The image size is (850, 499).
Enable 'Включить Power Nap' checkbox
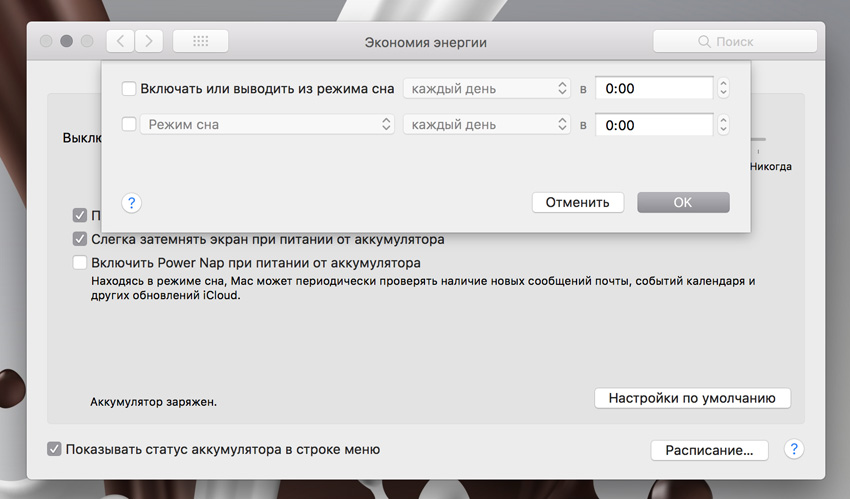80,263
